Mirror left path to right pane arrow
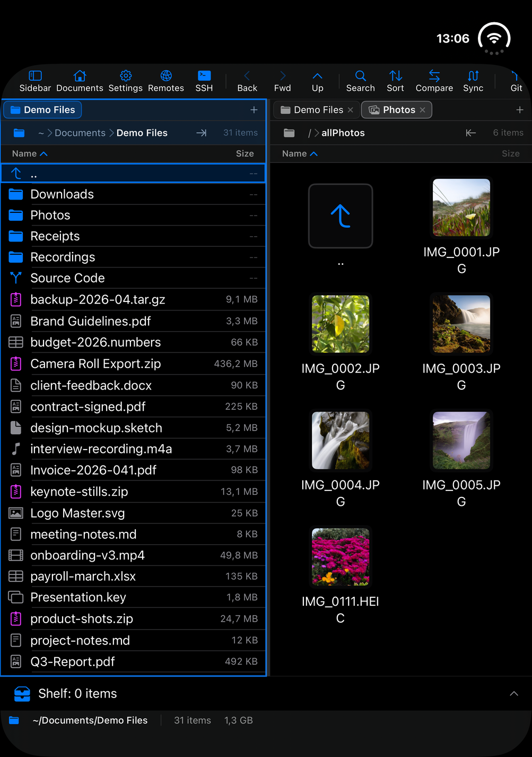This screenshot has height=757, width=532. coord(202,133)
